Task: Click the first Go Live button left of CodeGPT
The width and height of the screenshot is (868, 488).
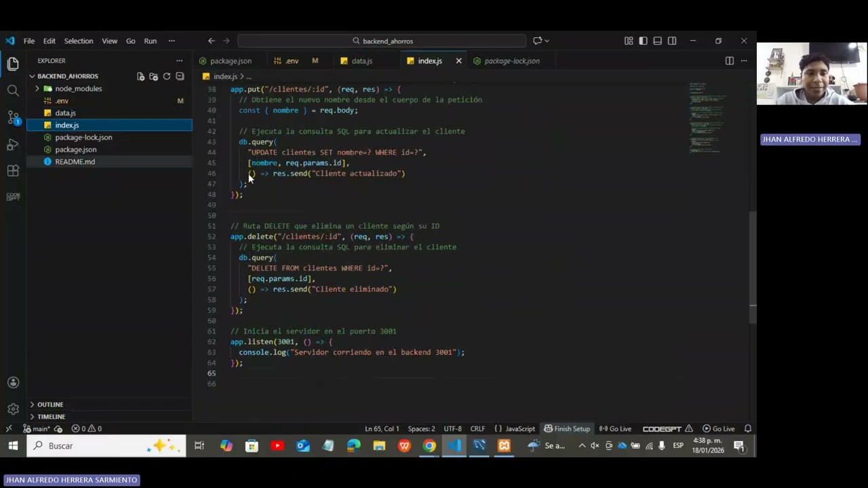Action: (x=616, y=428)
